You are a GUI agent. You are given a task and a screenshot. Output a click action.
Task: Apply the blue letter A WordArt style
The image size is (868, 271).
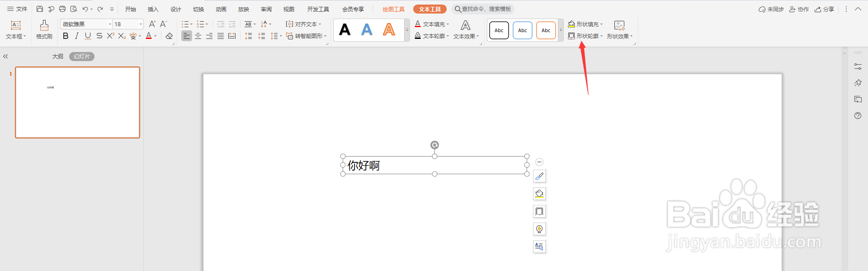point(367,30)
